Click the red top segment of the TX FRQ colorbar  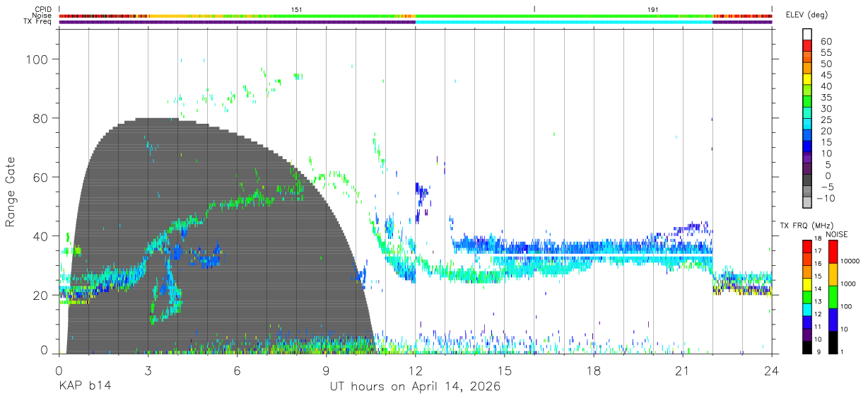(x=807, y=245)
